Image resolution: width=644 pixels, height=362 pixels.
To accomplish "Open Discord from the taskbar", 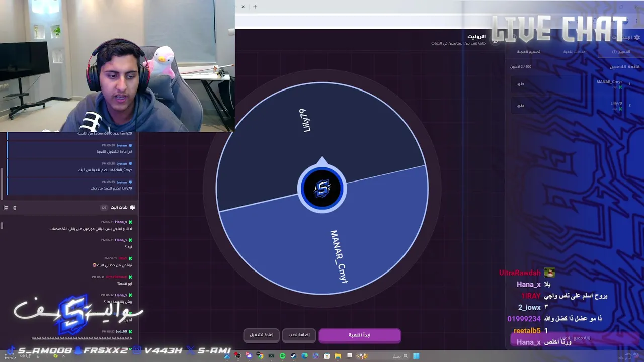I will coord(249,356).
